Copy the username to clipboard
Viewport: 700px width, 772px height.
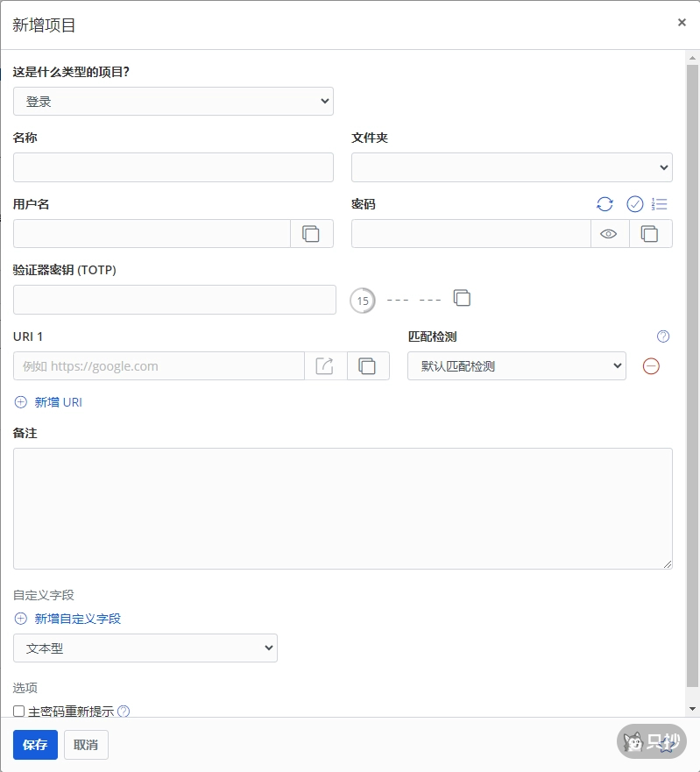(x=311, y=234)
